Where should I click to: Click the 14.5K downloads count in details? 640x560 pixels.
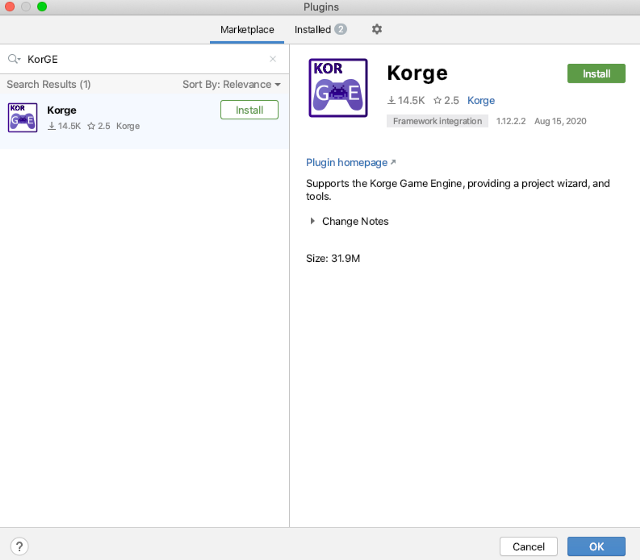(406, 100)
